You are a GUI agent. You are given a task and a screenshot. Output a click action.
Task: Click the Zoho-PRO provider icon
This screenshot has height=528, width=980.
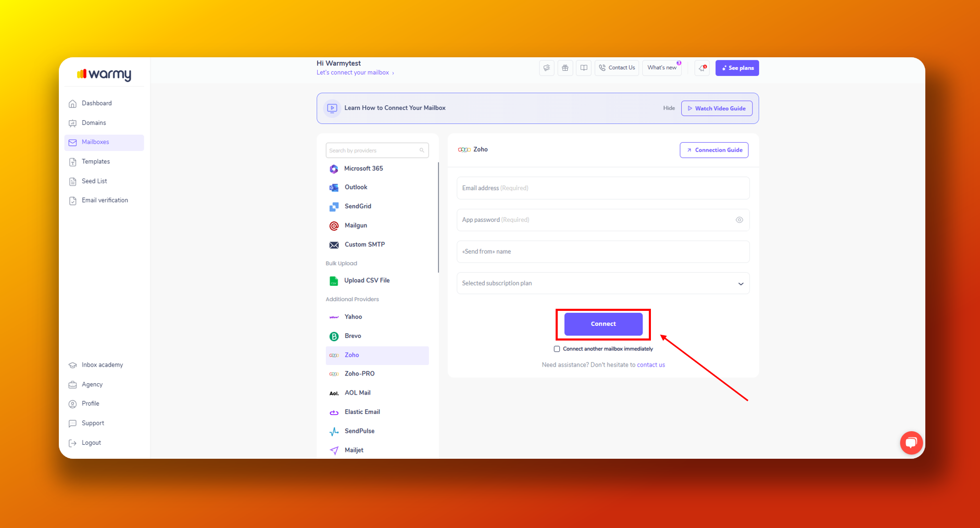(x=334, y=374)
